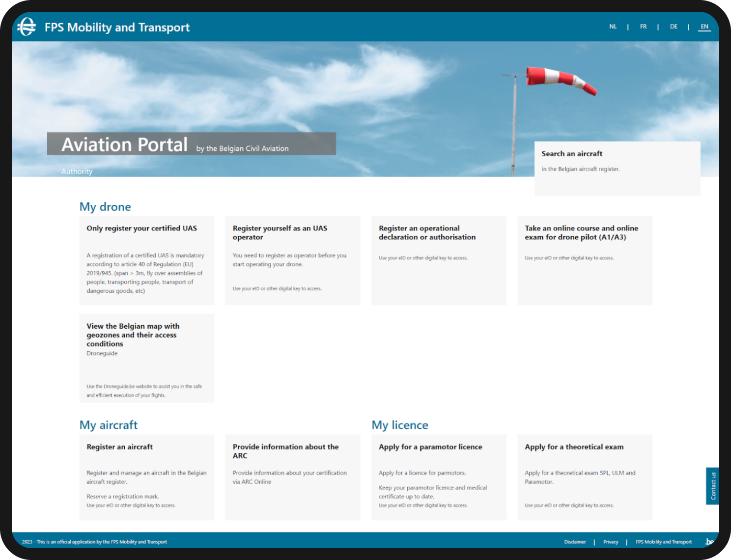Open Register yourself as an UAS operator

292,260
